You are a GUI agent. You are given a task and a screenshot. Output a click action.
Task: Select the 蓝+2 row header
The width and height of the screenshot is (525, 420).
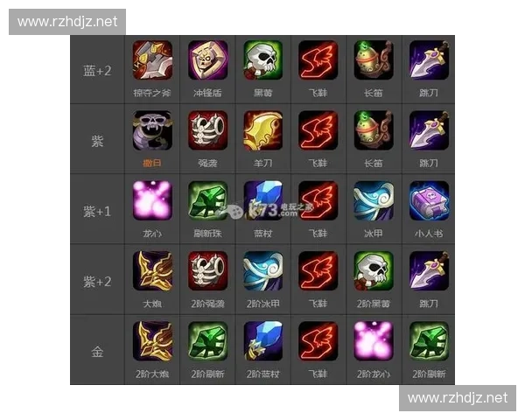tap(97, 71)
